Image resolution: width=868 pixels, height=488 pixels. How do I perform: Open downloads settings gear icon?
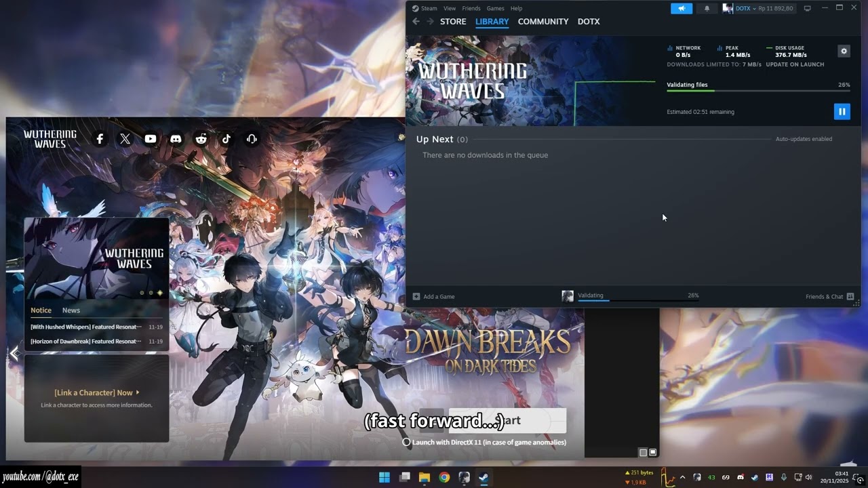click(844, 51)
